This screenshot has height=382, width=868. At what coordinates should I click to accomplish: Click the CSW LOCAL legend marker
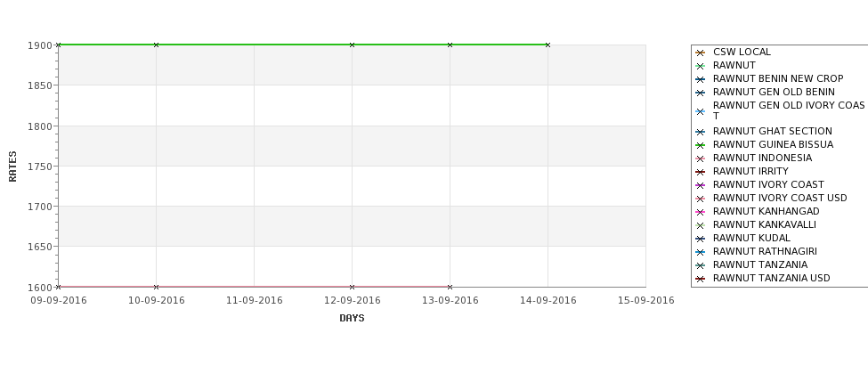coord(700,53)
